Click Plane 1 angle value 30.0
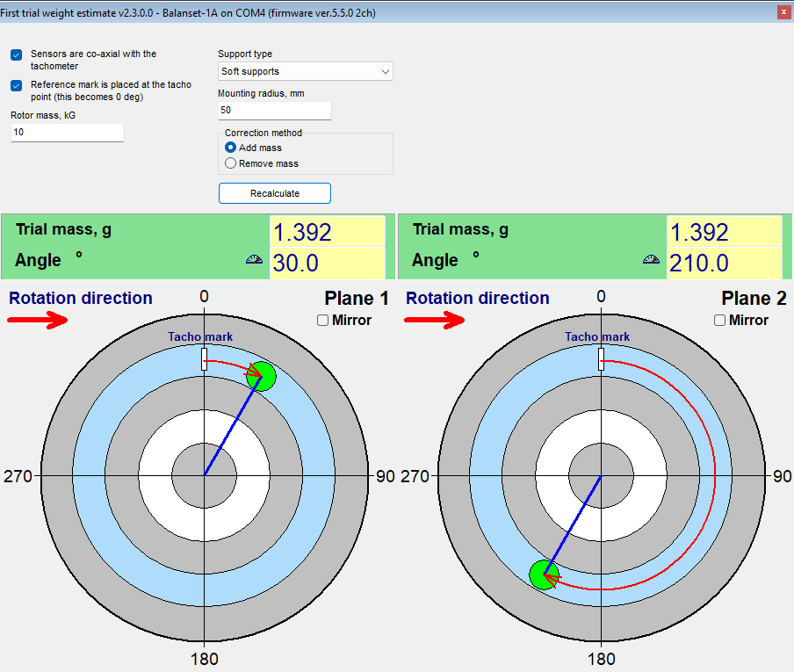 328,263
